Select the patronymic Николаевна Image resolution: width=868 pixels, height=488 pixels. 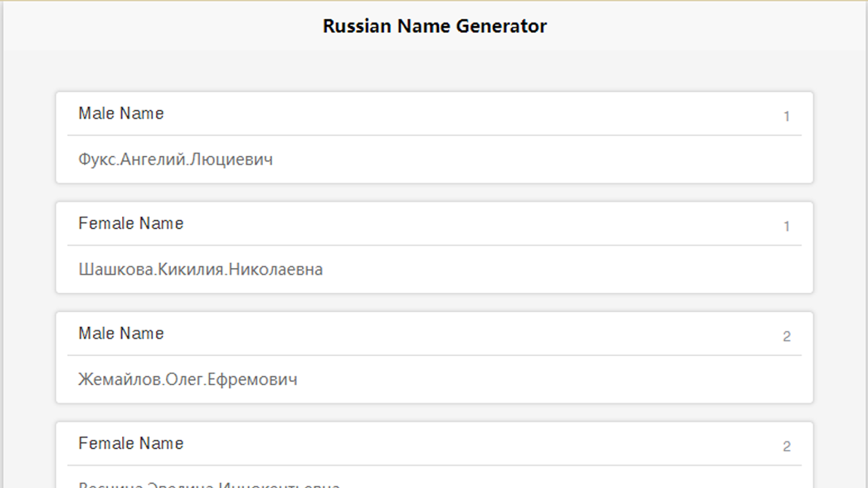coord(275,270)
